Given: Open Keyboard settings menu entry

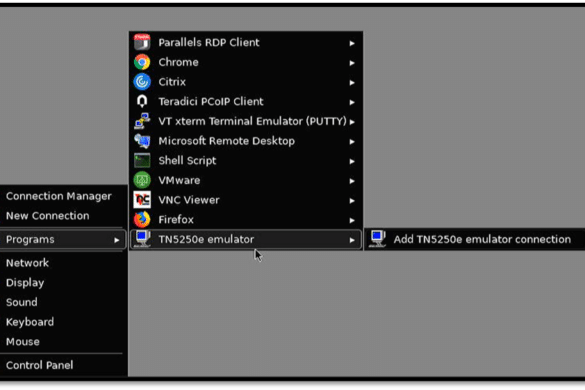Looking at the screenshot, I should [x=30, y=322].
